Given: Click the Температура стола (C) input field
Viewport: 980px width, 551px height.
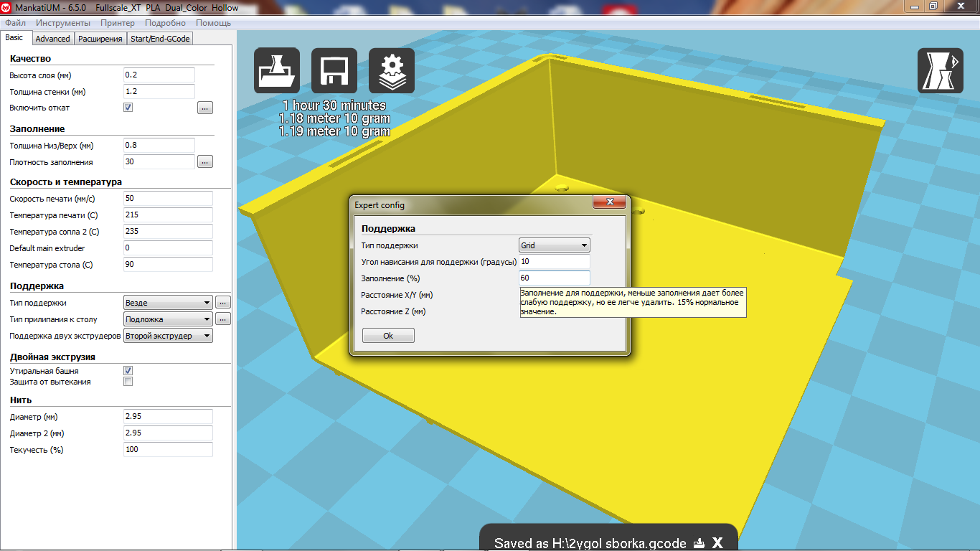Looking at the screenshot, I should 169,265.
